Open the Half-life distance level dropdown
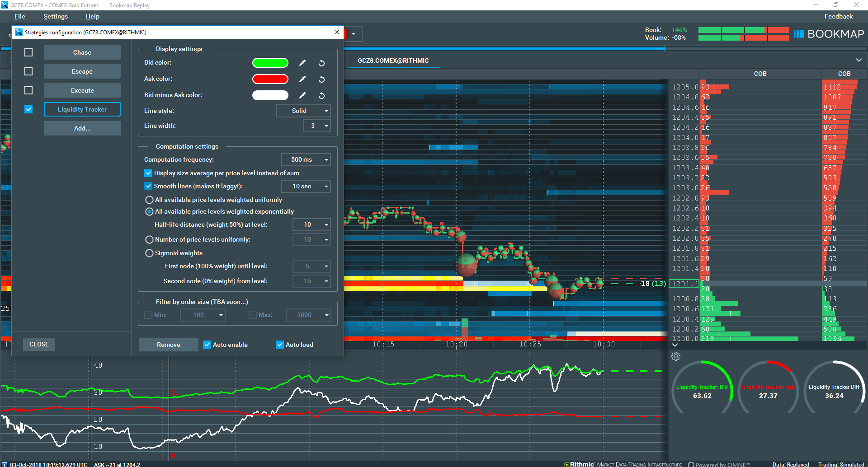 [311, 224]
